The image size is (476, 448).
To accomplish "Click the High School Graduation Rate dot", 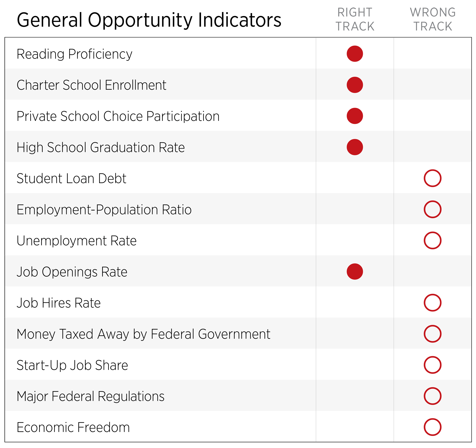I will [355, 147].
